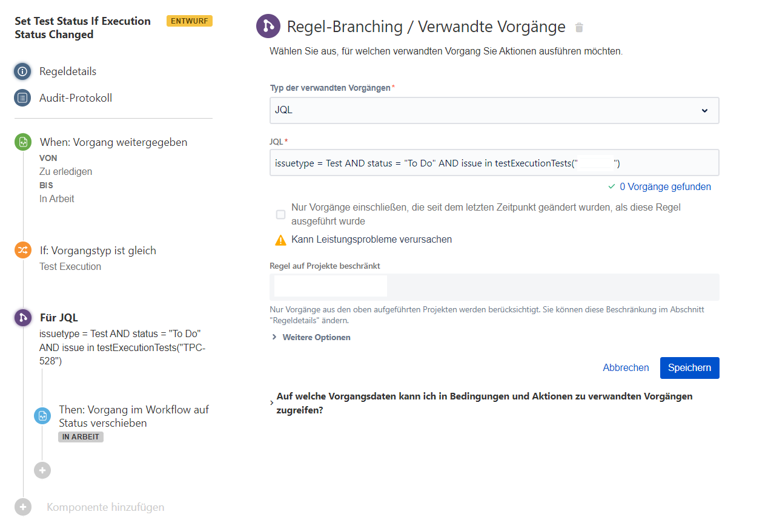Screen dimensions: 768x532
Task: Click the In Arbeit text under BIS
Action: click(x=57, y=199)
